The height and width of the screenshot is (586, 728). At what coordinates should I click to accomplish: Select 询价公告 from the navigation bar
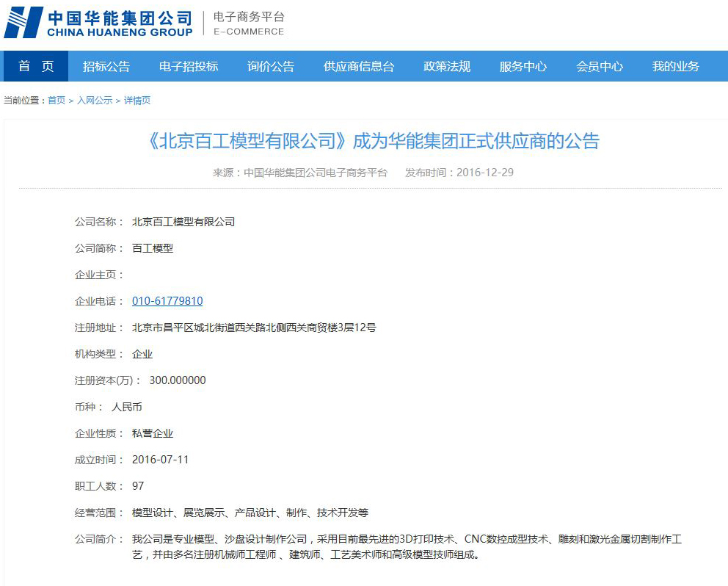[271, 66]
